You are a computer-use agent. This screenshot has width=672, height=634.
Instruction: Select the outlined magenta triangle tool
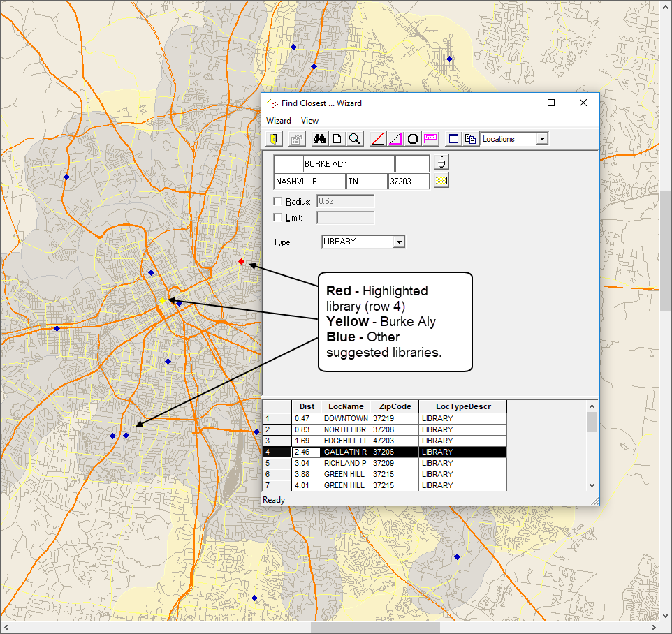pyautogui.click(x=395, y=138)
